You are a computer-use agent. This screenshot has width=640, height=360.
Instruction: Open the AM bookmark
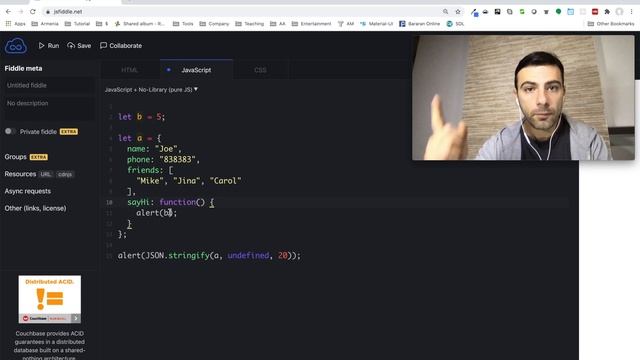point(346,24)
